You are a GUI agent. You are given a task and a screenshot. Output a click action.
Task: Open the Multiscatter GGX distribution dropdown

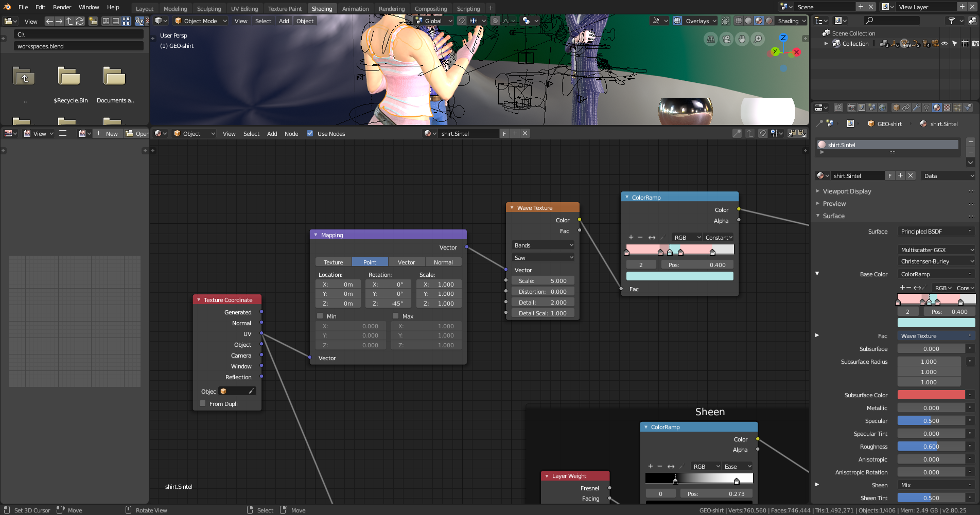coord(936,250)
